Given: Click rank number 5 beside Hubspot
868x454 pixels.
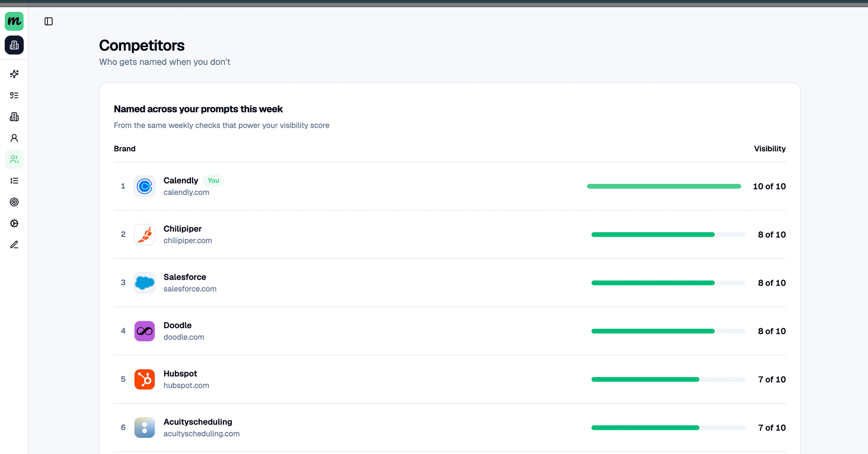Looking at the screenshot, I should (x=123, y=379).
